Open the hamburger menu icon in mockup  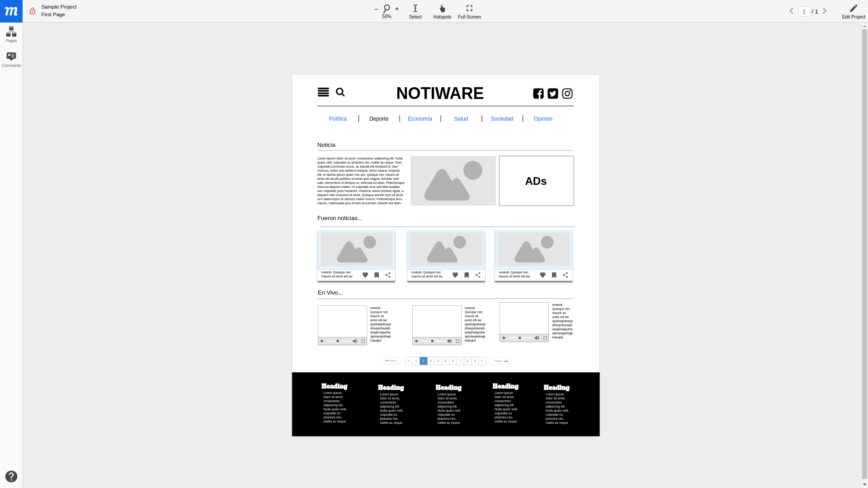(323, 93)
